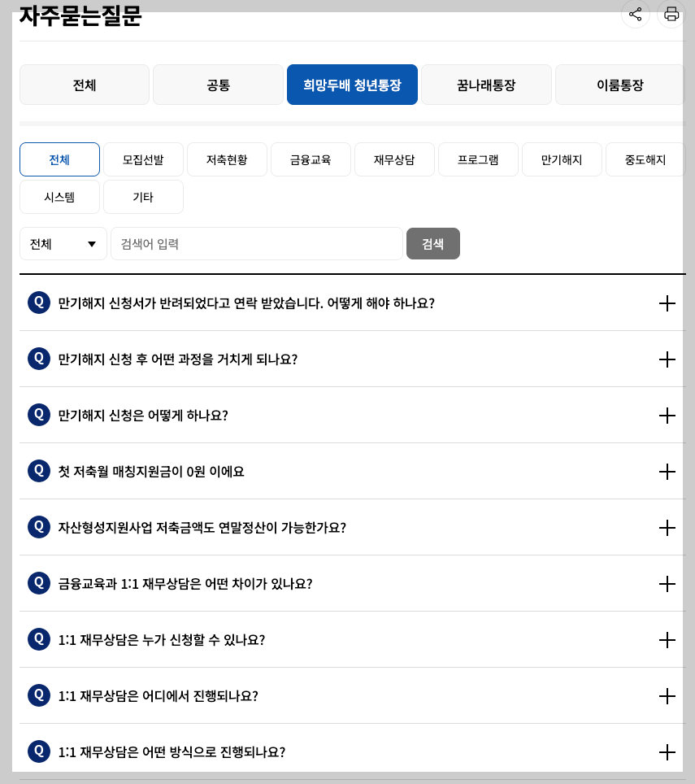The width and height of the screenshot is (695, 784).
Task: Click Q icon beside 만기해지 신청은 어떻게 하나요
Action: [x=39, y=415]
